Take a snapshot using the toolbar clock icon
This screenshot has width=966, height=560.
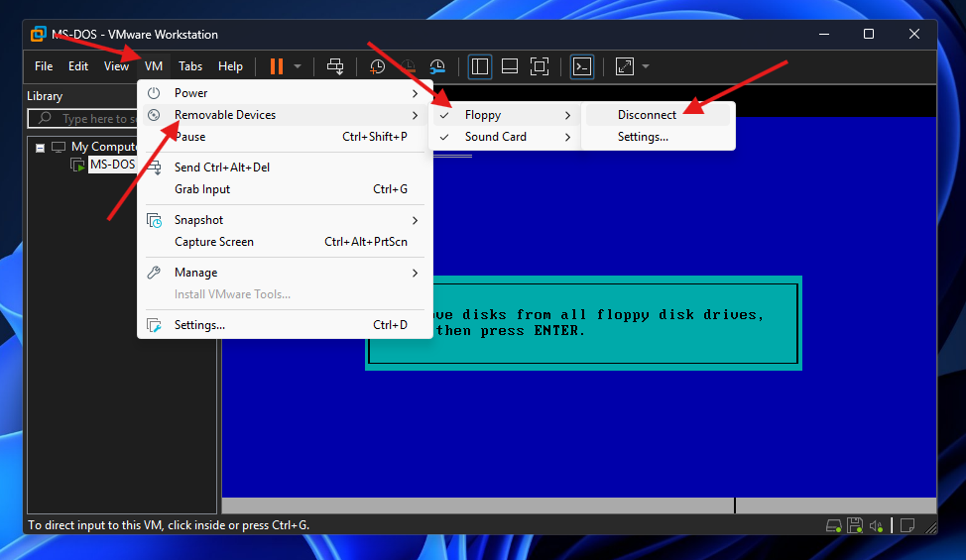point(378,66)
